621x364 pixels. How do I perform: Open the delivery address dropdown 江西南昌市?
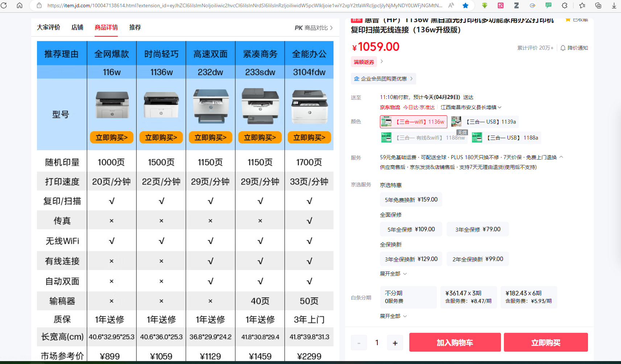471,107
